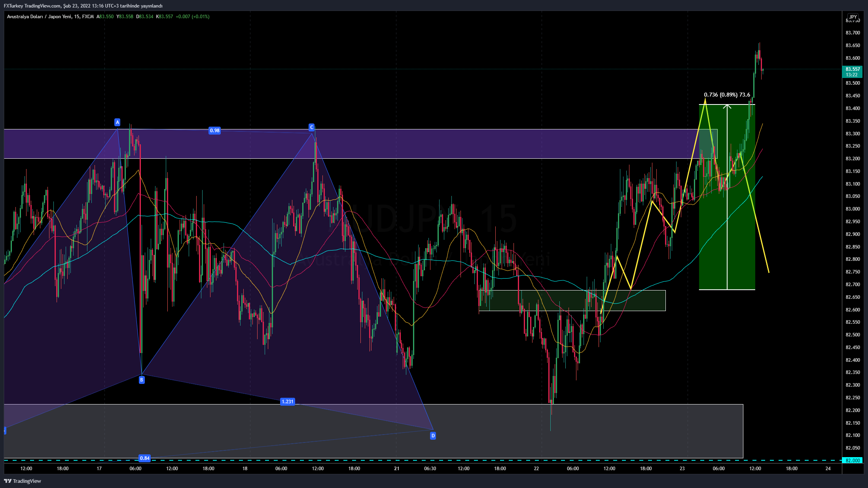The height and width of the screenshot is (488, 868).
Task: Click the 06:30 time axis label
Action: point(430,469)
